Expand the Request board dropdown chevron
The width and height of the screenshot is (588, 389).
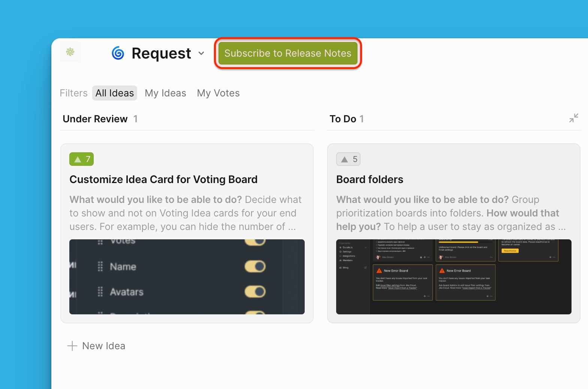click(201, 53)
